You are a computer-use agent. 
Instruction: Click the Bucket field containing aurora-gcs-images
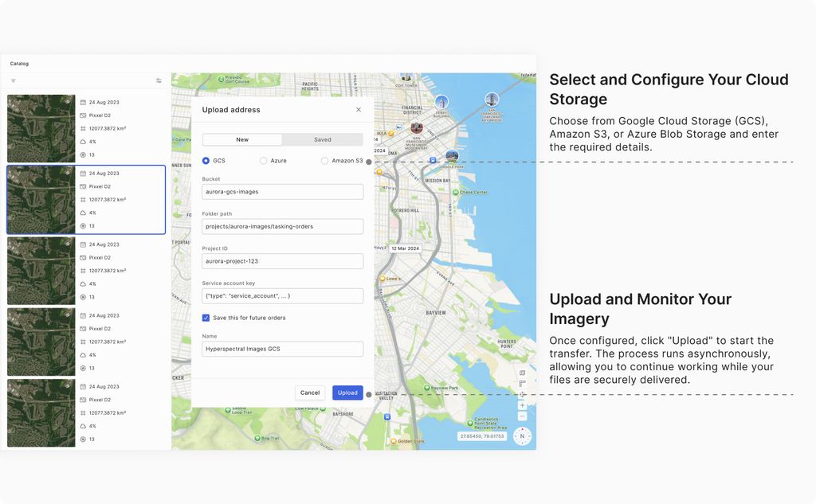[x=283, y=192]
